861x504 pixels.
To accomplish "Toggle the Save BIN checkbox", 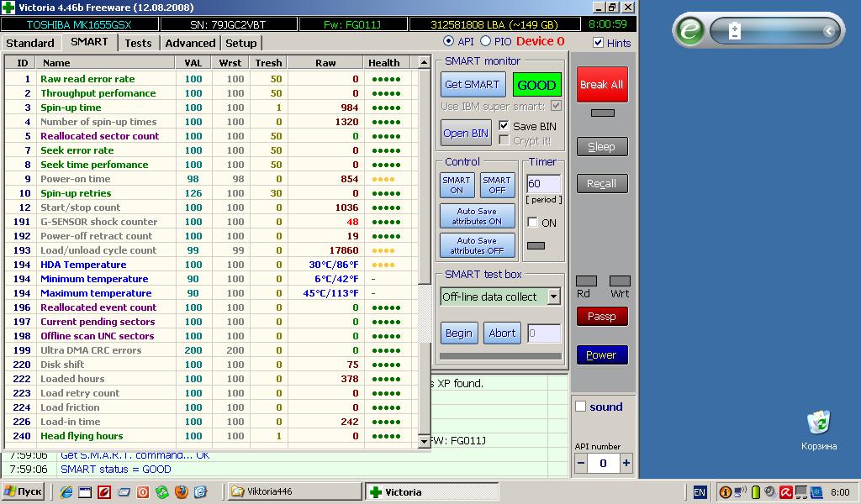I will pos(504,126).
